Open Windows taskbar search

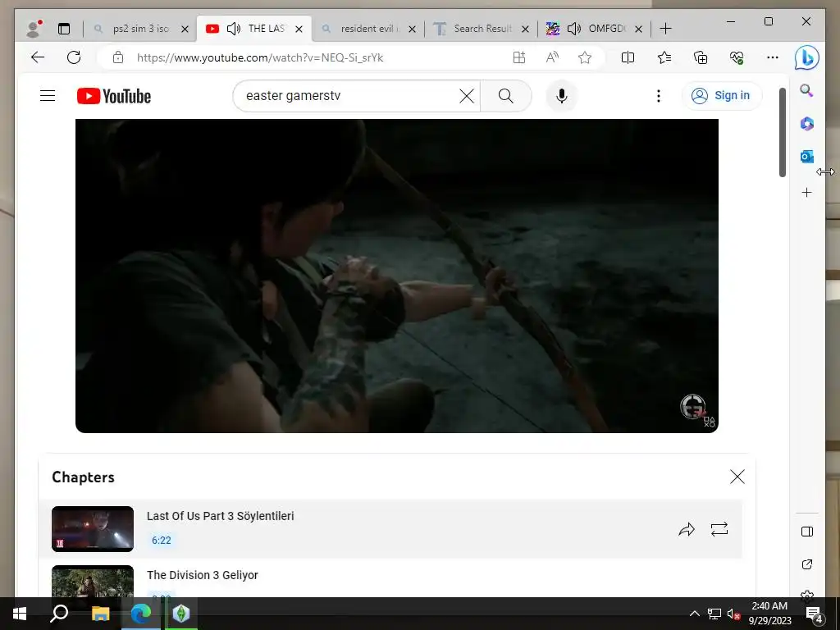59,614
